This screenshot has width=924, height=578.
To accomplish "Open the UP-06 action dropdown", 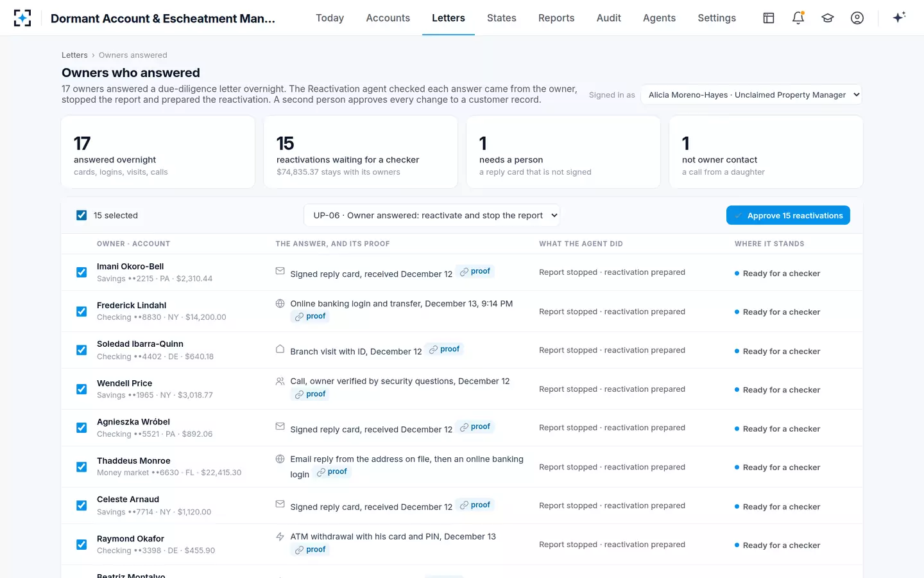I will click(432, 215).
